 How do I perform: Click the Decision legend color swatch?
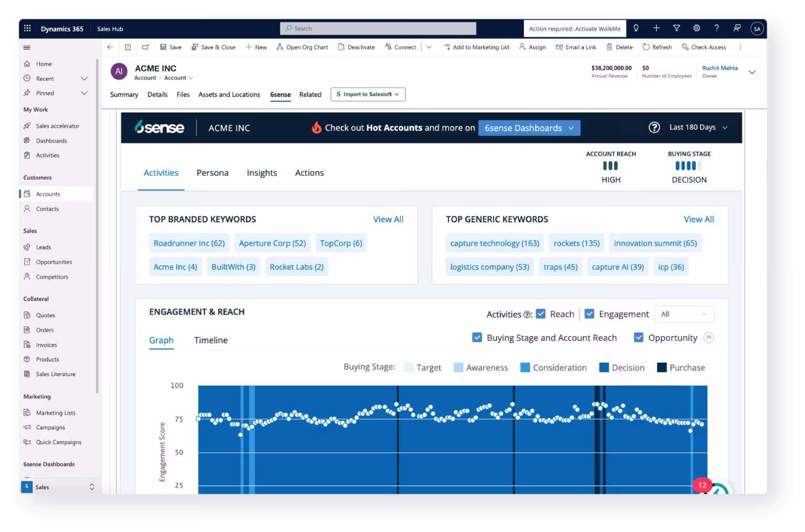pyautogui.click(x=604, y=367)
